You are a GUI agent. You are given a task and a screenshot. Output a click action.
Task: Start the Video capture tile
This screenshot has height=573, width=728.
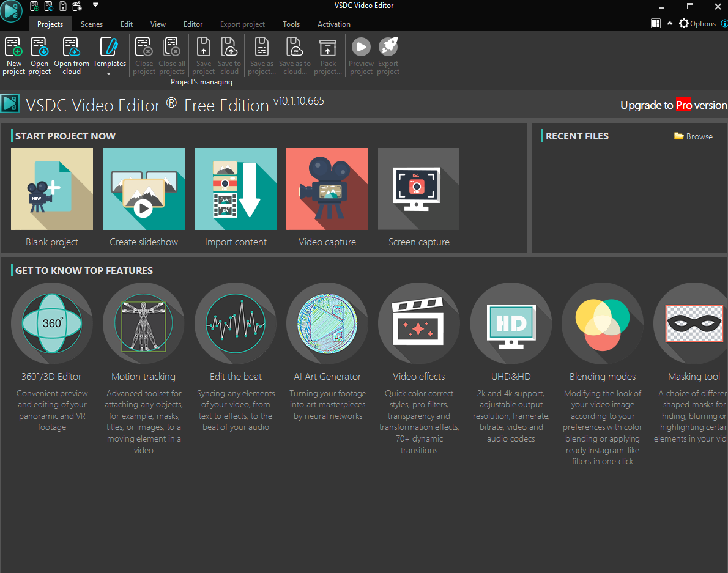327,189
